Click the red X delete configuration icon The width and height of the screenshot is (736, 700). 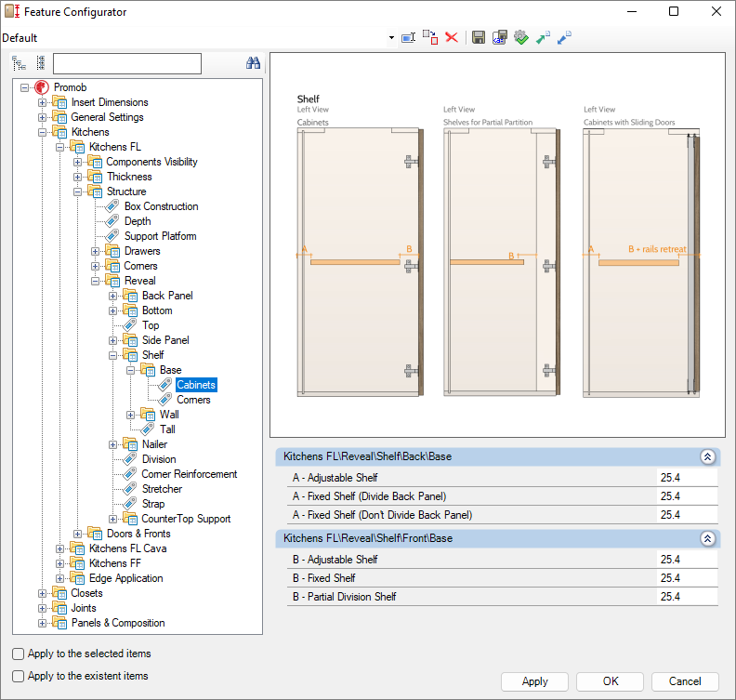tap(452, 37)
